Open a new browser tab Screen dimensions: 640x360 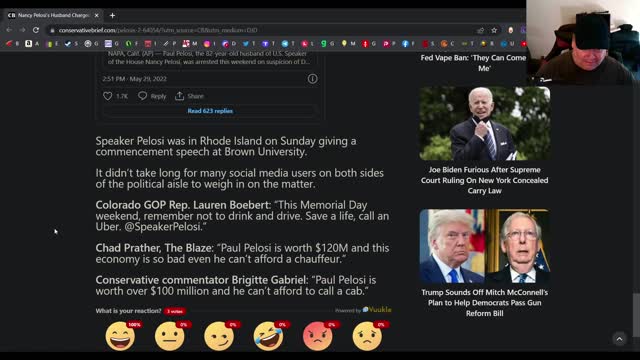click(112, 16)
